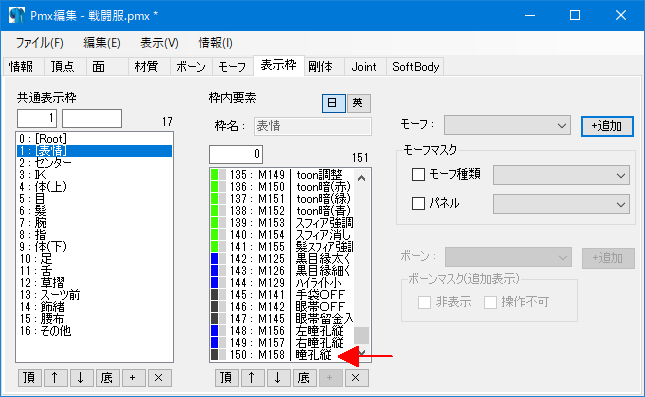Move frame element to top with 頂
The width and height of the screenshot is (645, 397).
(x=227, y=378)
